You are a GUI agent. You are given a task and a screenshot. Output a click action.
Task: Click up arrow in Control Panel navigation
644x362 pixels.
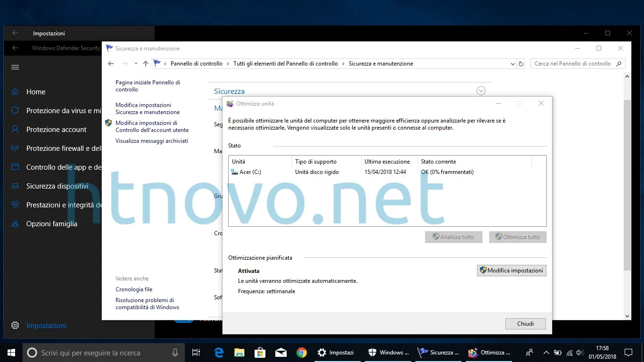146,64
